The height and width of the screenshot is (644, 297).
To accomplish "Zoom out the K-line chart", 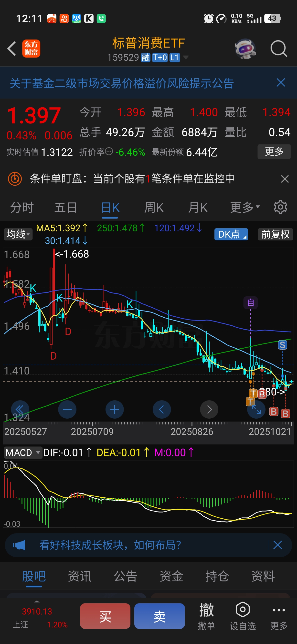I will click(x=67, y=410).
